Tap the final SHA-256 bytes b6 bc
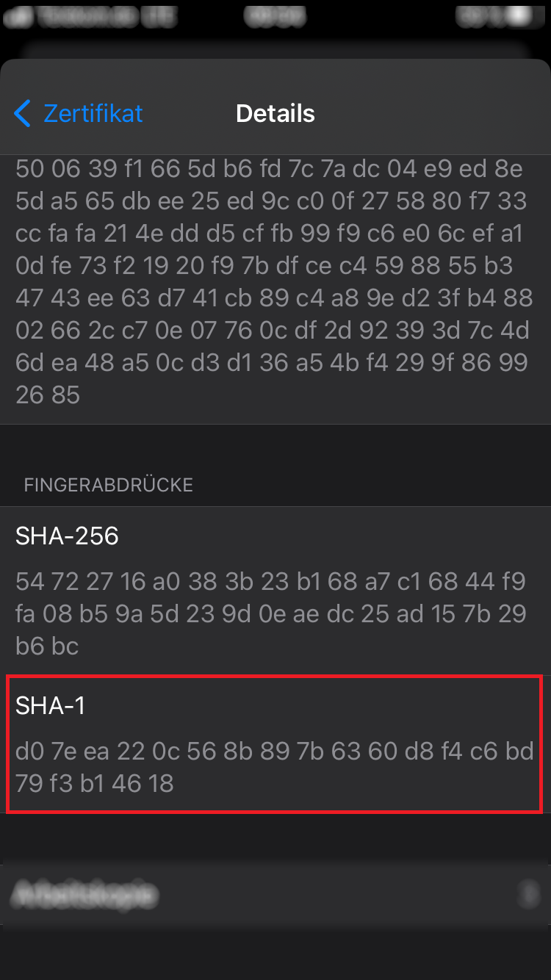 coord(47,646)
